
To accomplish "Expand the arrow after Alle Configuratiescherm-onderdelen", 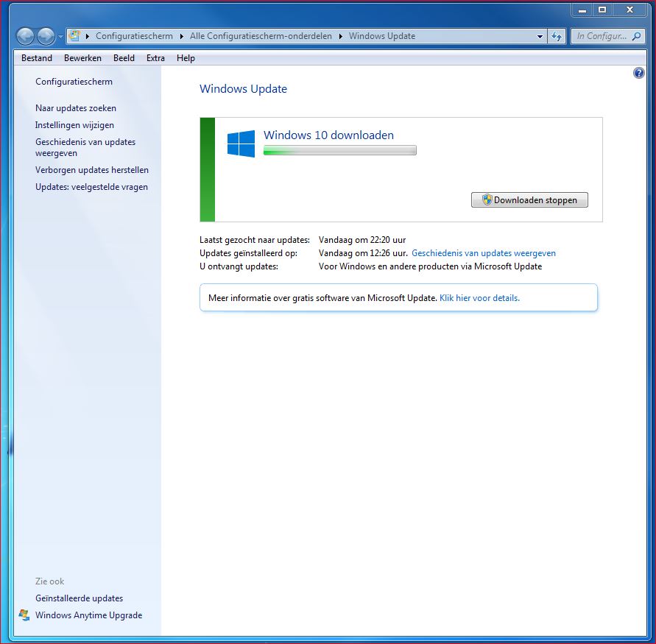I will 341,36.
